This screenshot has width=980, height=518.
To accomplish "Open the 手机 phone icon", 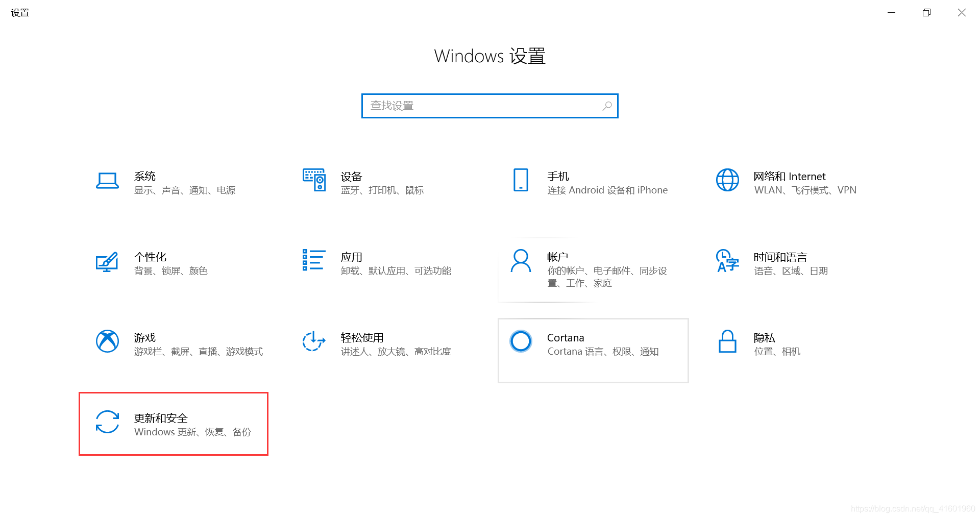I will coord(521,180).
